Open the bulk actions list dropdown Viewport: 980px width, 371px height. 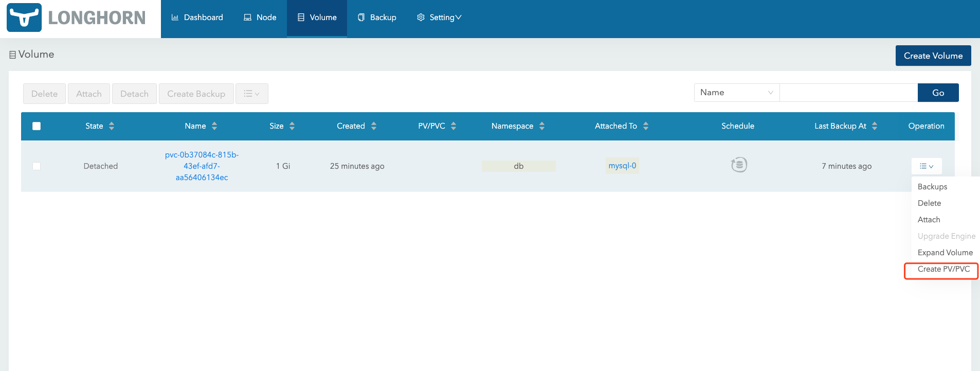pos(251,94)
